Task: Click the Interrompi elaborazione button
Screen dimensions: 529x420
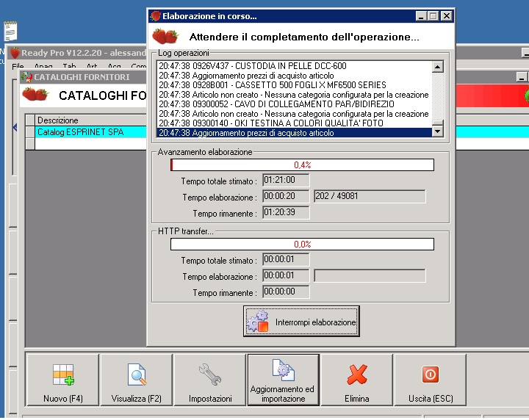Action: 301,321
